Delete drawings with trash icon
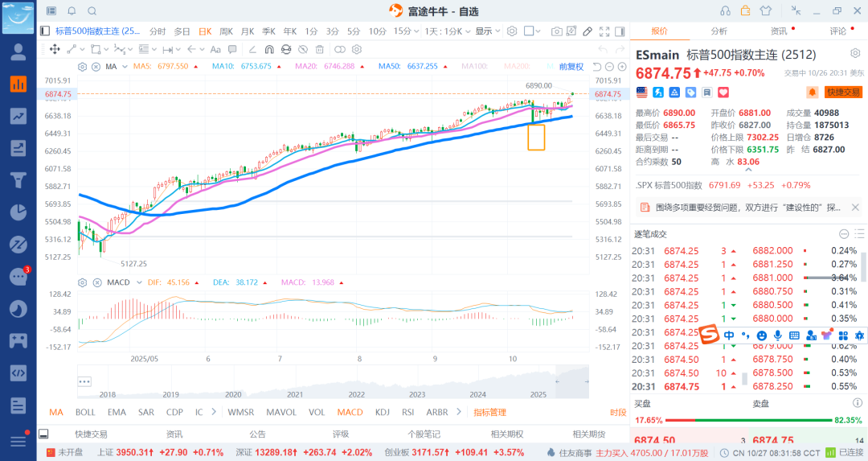The width and height of the screenshot is (868, 461). [x=319, y=49]
